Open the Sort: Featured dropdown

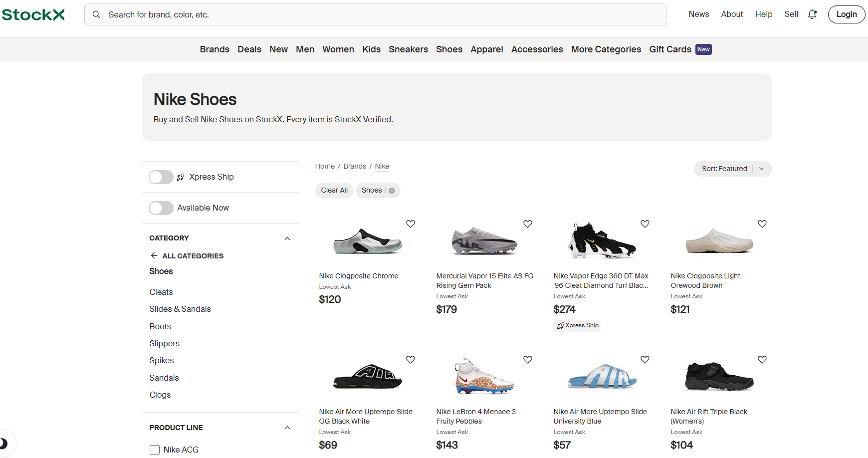click(732, 169)
